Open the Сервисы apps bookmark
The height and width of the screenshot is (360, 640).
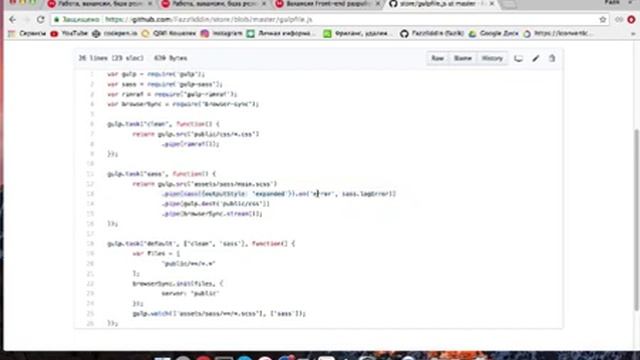pyautogui.click(x=27, y=33)
